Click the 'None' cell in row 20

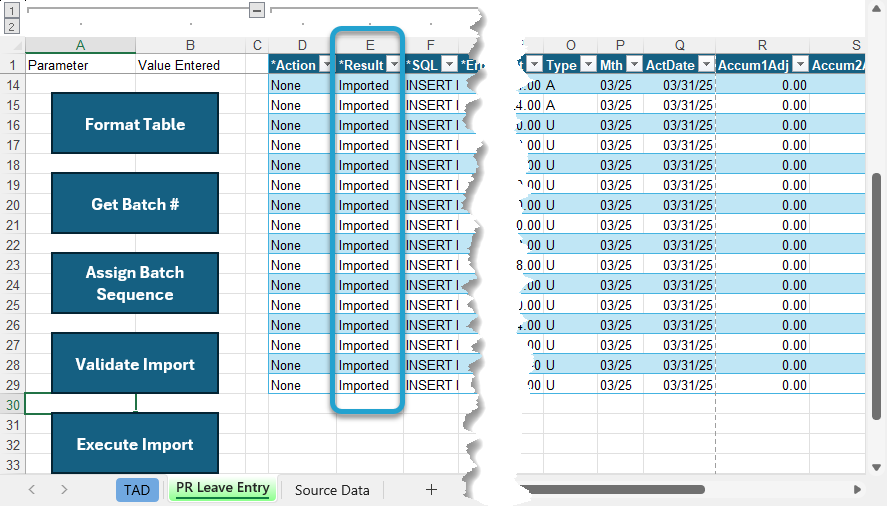coord(302,205)
